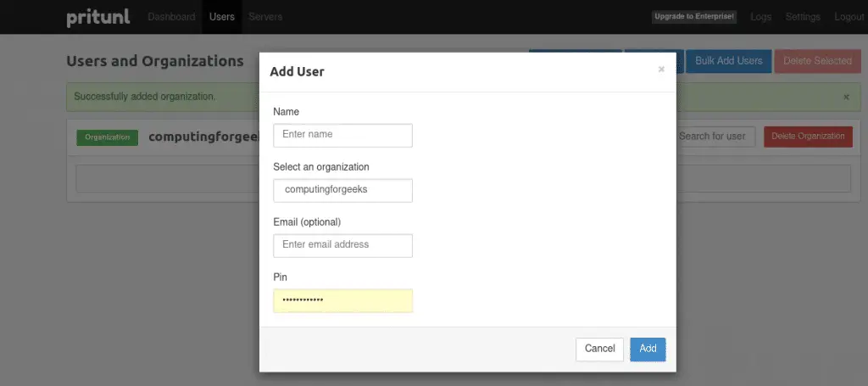Image resolution: width=868 pixels, height=386 pixels.
Task: Click the Email (optional) label
Action: click(x=307, y=222)
